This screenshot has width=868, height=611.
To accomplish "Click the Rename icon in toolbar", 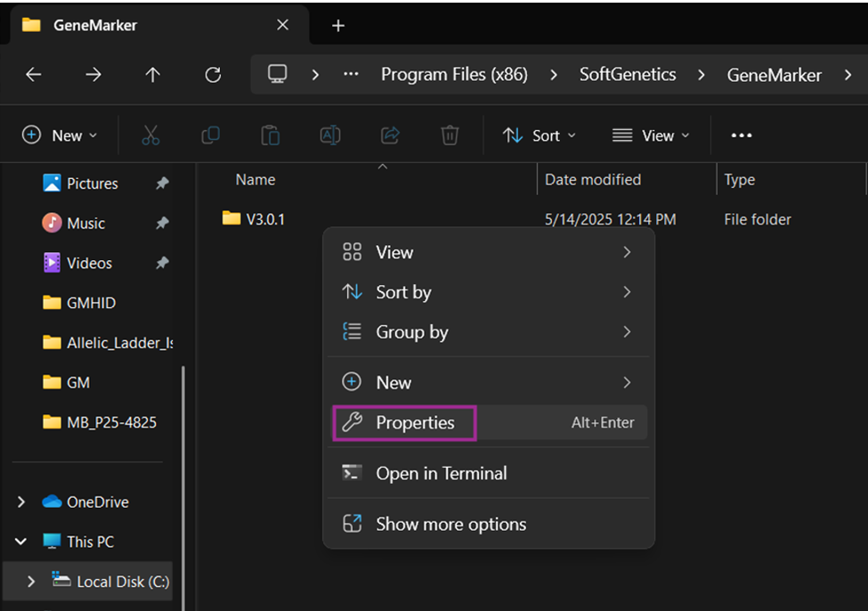I will 330,135.
